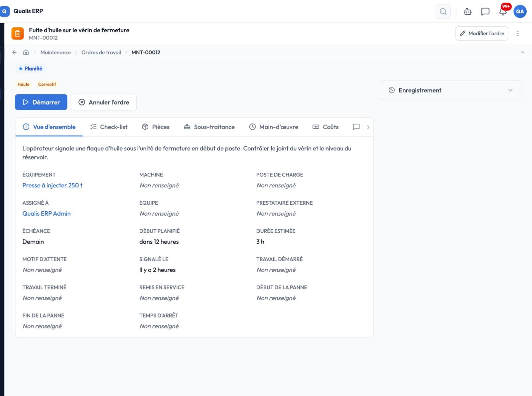Start the order with Démarrer button
This screenshot has width=532, height=396.
click(41, 102)
